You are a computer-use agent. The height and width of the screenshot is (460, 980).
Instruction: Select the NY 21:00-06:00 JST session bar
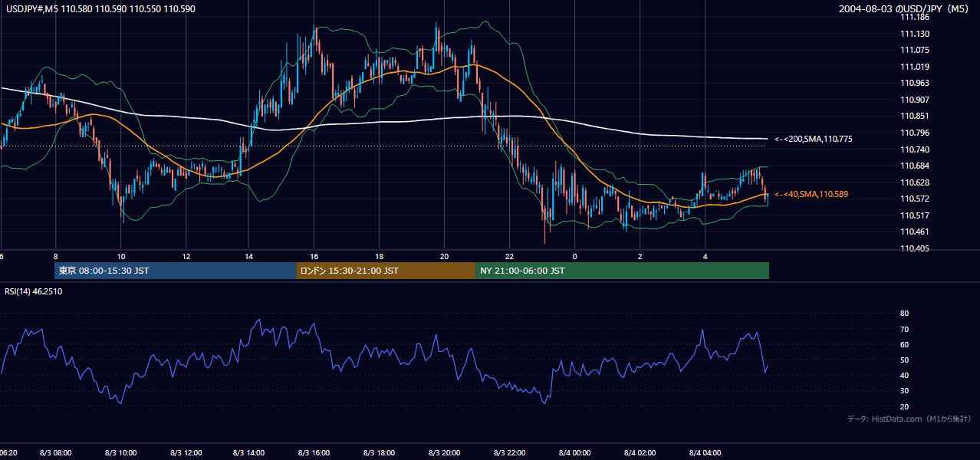point(622,271)
